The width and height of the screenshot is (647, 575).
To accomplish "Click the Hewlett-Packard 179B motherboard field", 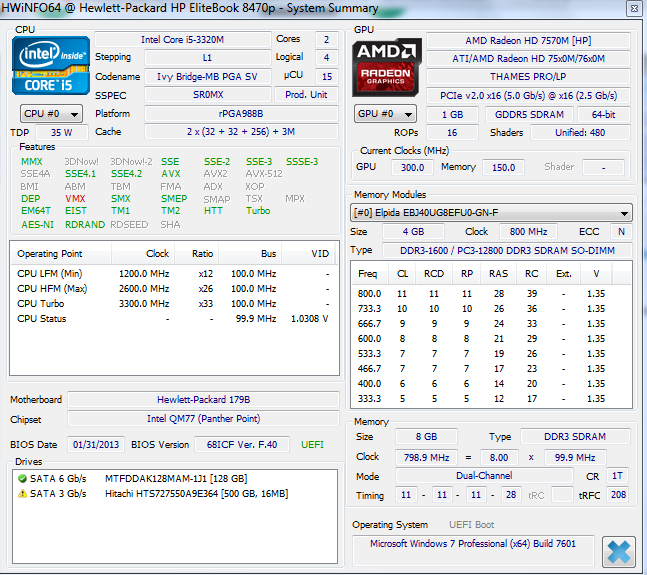I will (x=203, y=399).
